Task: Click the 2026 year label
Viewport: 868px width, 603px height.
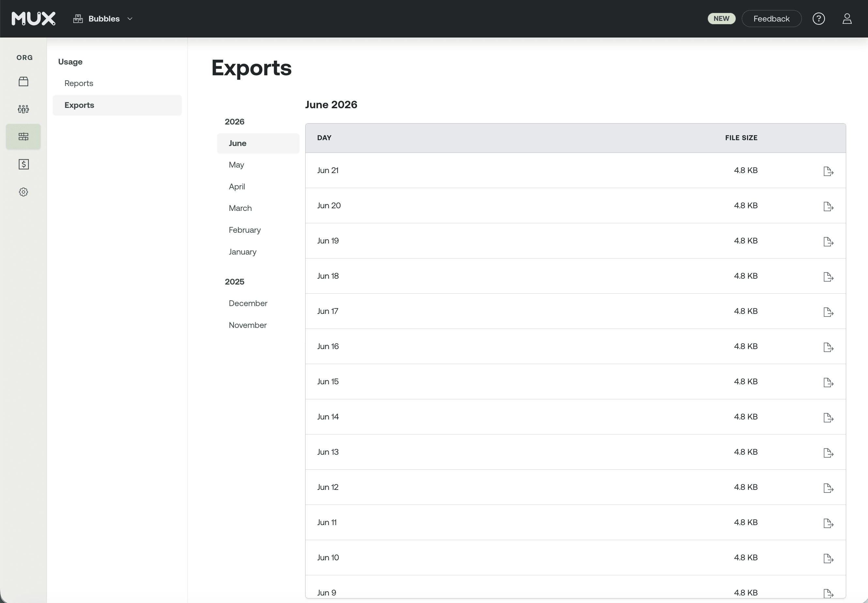Action: click(x=234, y=122)
